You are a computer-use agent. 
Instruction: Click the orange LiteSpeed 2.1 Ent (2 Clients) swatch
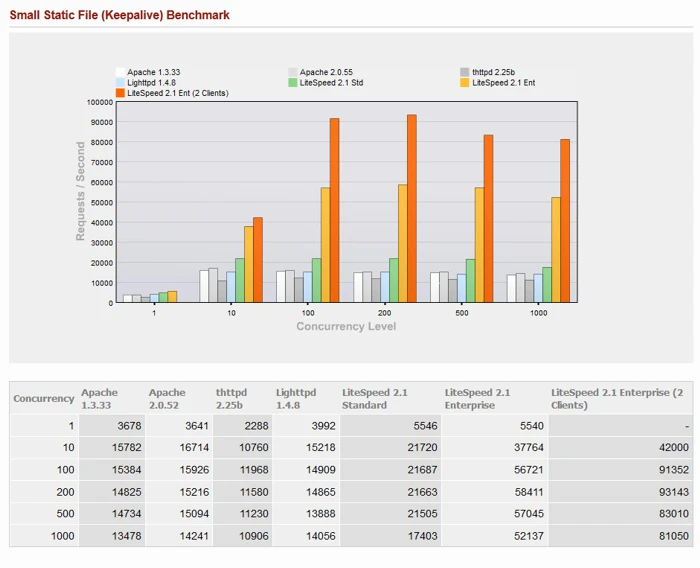(x=120, y=93)
